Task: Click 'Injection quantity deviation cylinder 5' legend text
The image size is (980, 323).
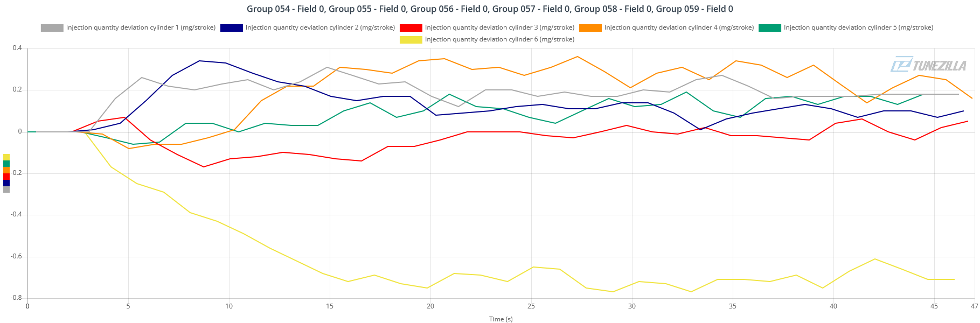Action: 858,27
